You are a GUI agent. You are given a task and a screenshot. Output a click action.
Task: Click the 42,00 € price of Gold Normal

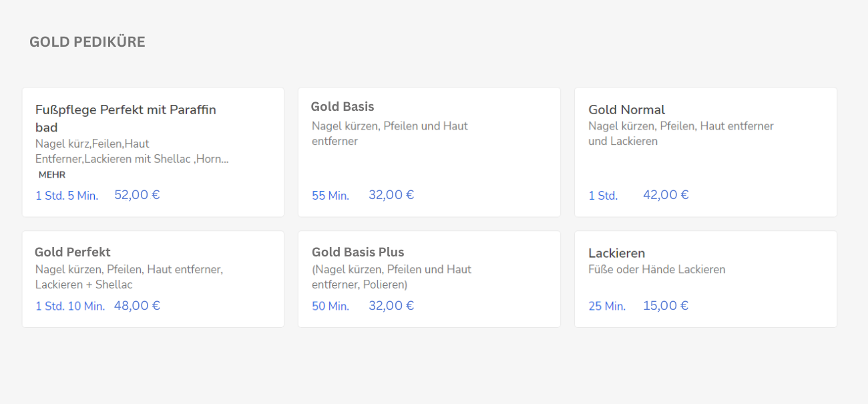tap(666, 195)
